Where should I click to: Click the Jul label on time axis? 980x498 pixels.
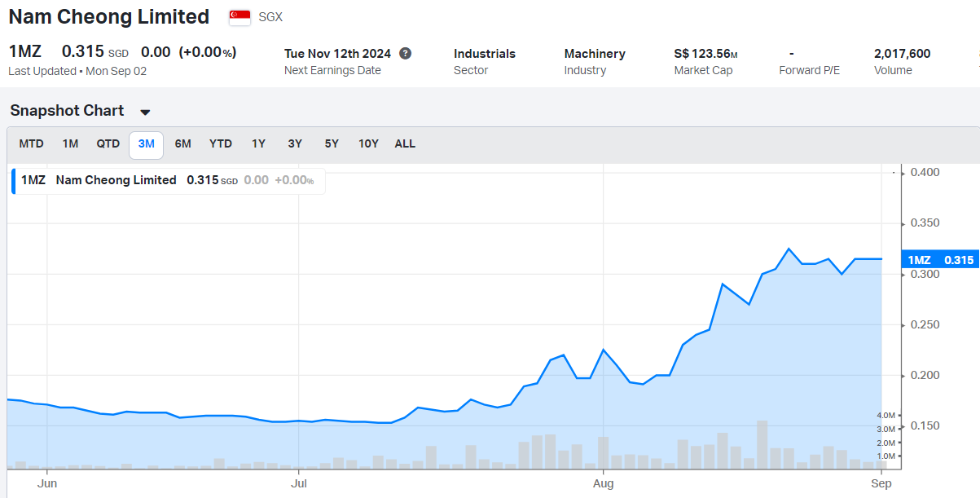(299, 484)
